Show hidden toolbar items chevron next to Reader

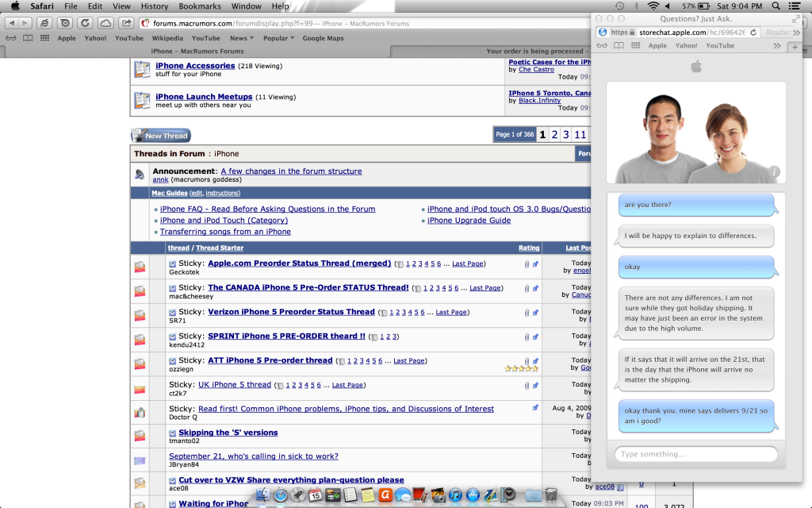(x=796, y=32)
